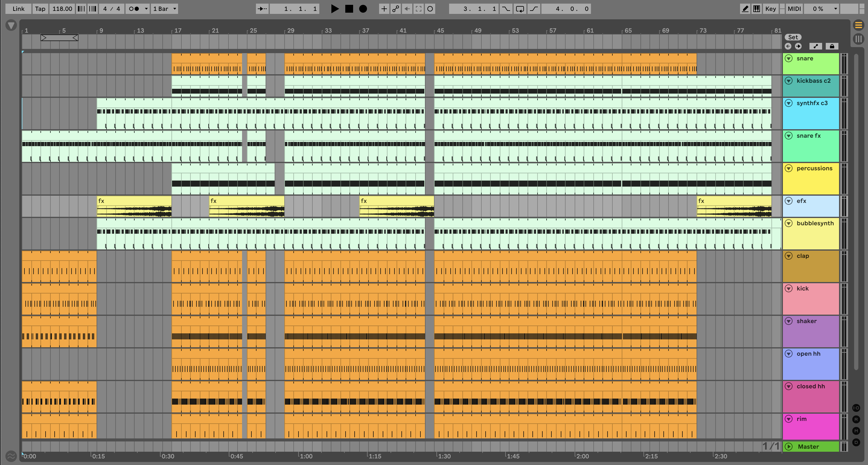Switch to Arrangement view selector

(858, 25)
